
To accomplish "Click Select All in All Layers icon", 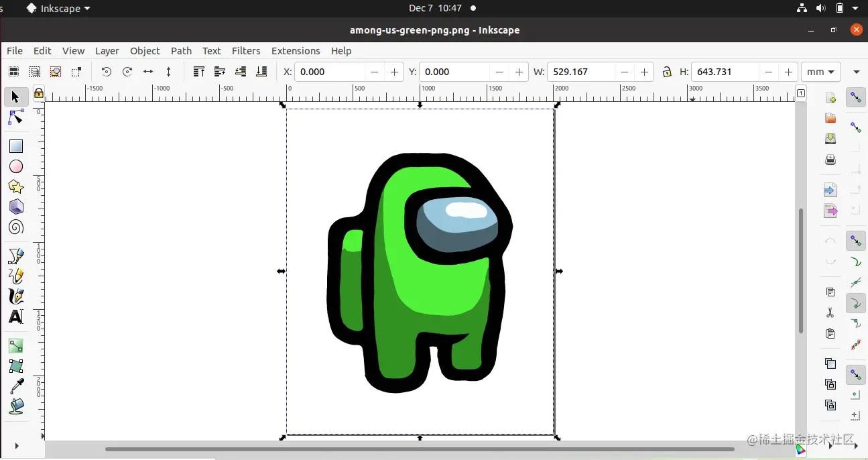I will pos(34,72).
